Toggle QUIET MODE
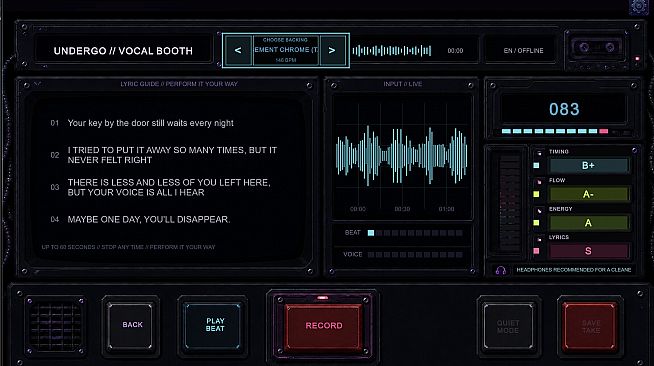The height and width of the screenshot is (366, 654). tap(508, 326)
